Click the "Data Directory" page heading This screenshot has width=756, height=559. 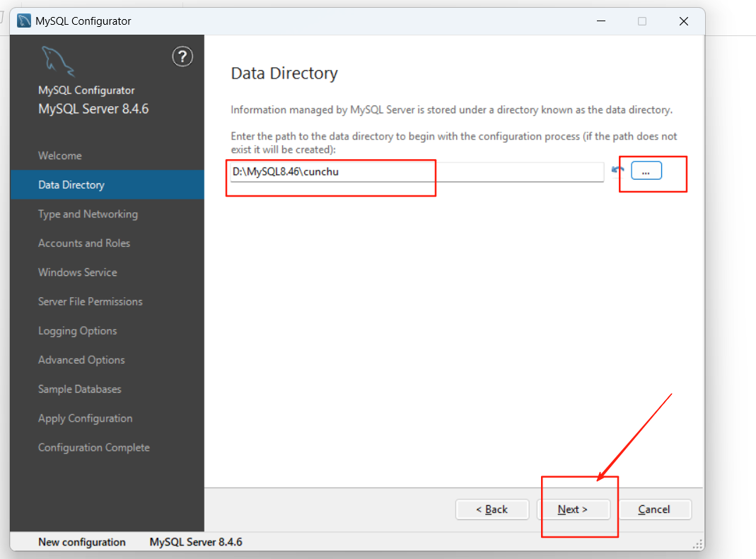(284, 74)
